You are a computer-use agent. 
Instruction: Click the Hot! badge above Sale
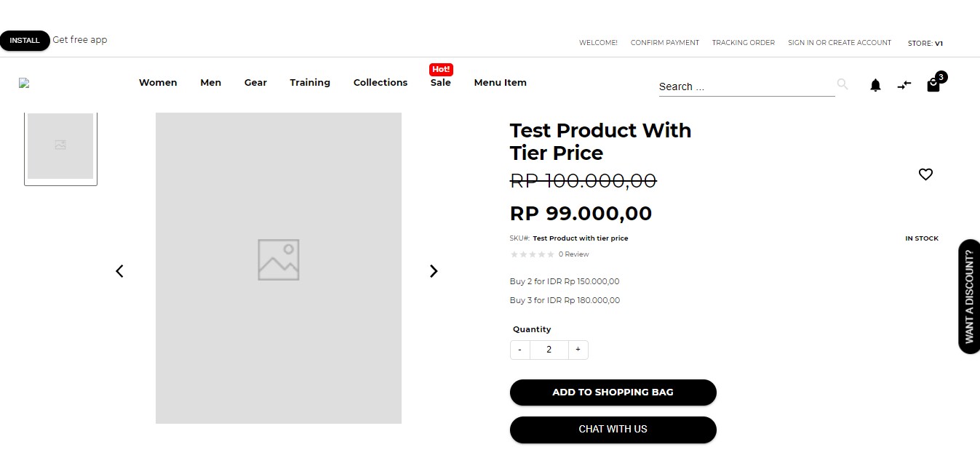pyautogui.click(x=441, y=69)
